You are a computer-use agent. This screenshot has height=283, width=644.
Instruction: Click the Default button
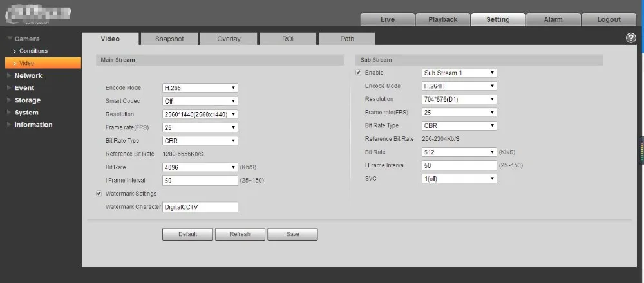pyautogui.click(x=187, y=234)
